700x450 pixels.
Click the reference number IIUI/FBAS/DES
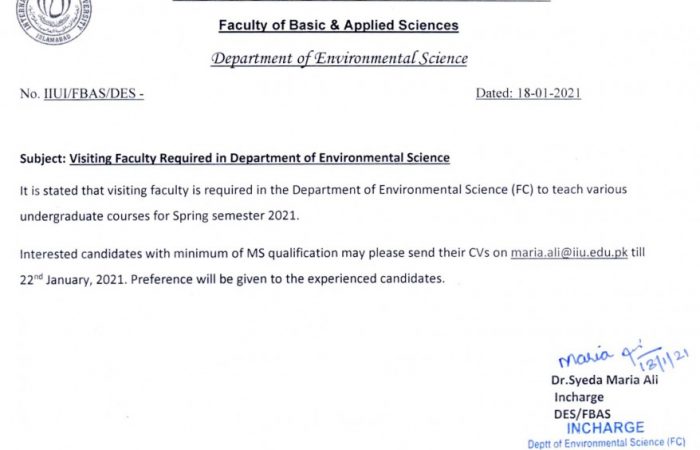coord(94,94)
